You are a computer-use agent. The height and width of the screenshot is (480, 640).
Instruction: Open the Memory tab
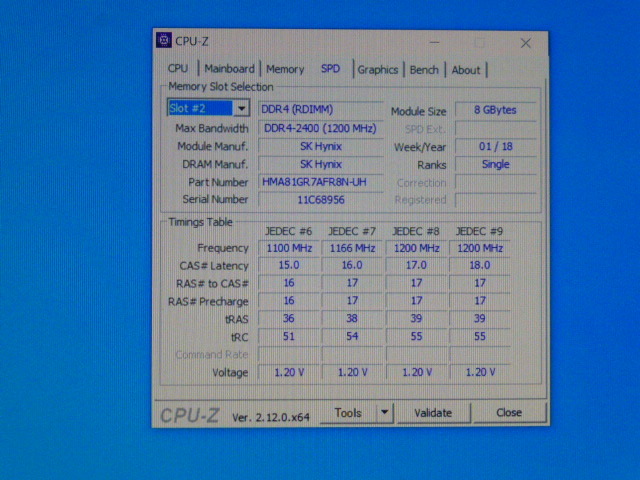[285, 69]
